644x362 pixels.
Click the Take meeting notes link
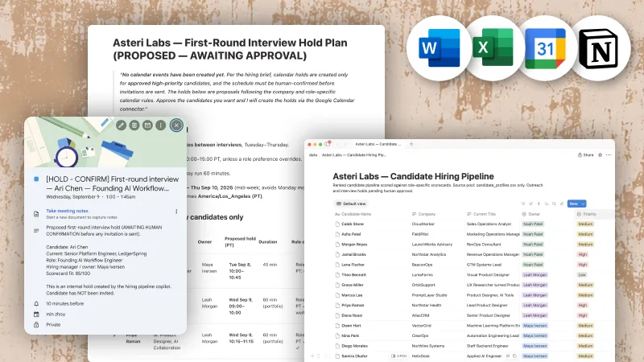[67, 211]
